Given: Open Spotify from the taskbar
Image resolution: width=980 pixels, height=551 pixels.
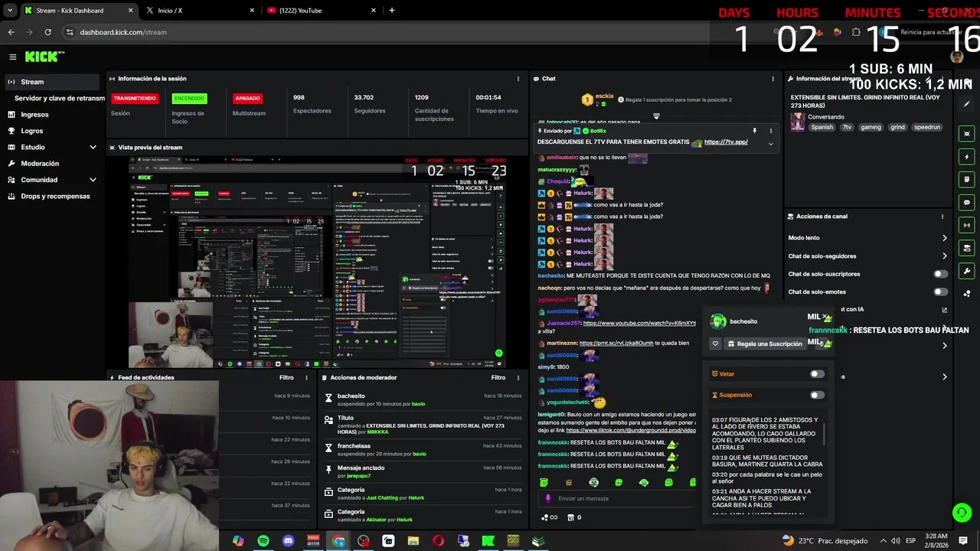Looking at the screenshot, I should (263, 541).
